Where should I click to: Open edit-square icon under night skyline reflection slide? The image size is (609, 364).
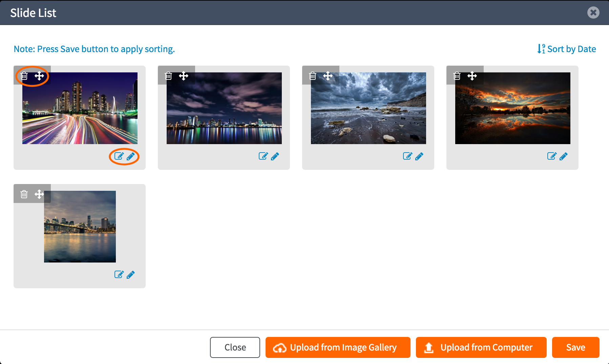[x=263, y=156]
